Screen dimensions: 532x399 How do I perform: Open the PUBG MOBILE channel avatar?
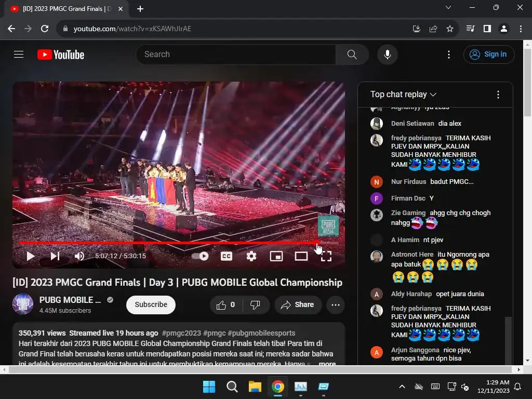(23, 304)
